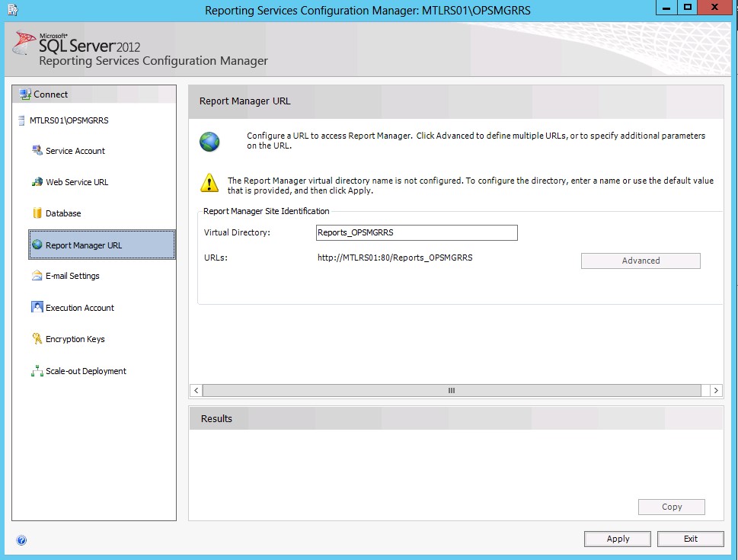738x560 pixels.
Task: Select the Report Manager URL page
Action: 101,245
